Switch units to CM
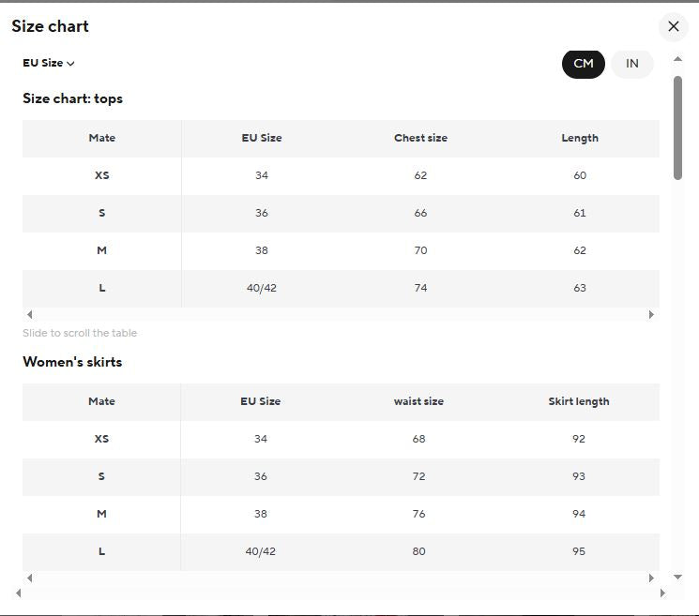The height and width of the screenshot is (616, 699). click(583, 64)
